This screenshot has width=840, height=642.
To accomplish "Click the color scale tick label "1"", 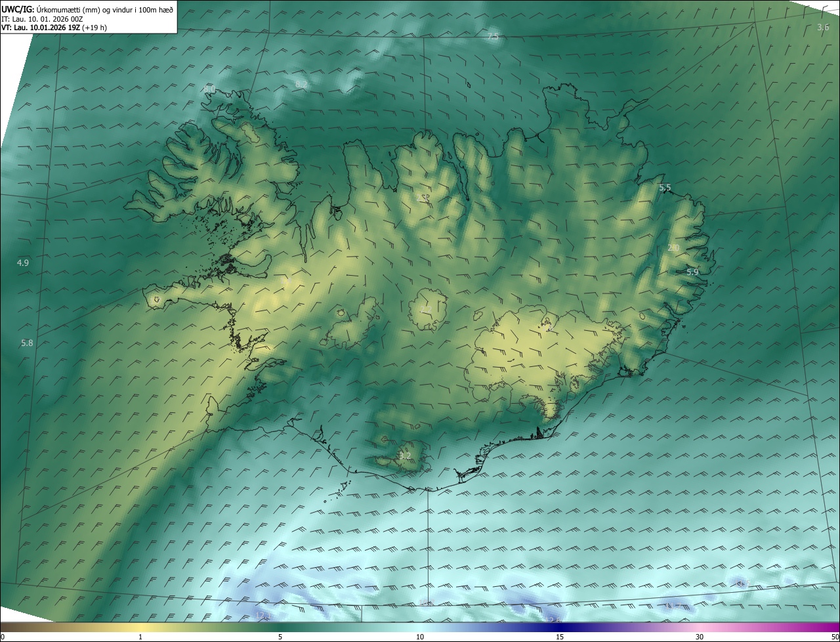I will (140, 637).
